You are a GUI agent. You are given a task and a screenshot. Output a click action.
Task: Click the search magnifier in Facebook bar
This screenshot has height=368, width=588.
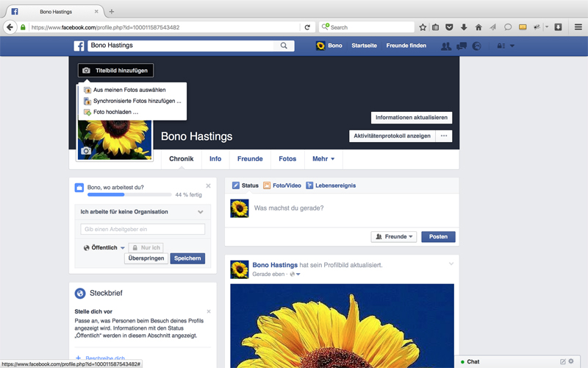(x=284, y=46)
